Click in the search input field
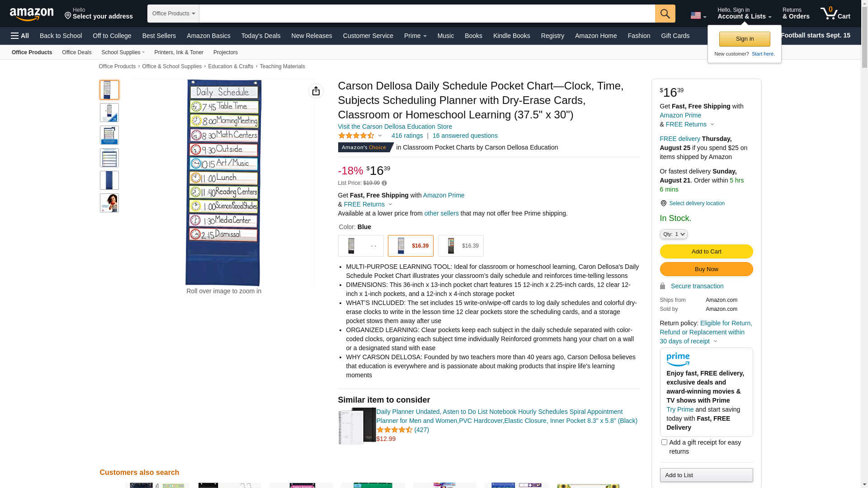 (426, 14)
